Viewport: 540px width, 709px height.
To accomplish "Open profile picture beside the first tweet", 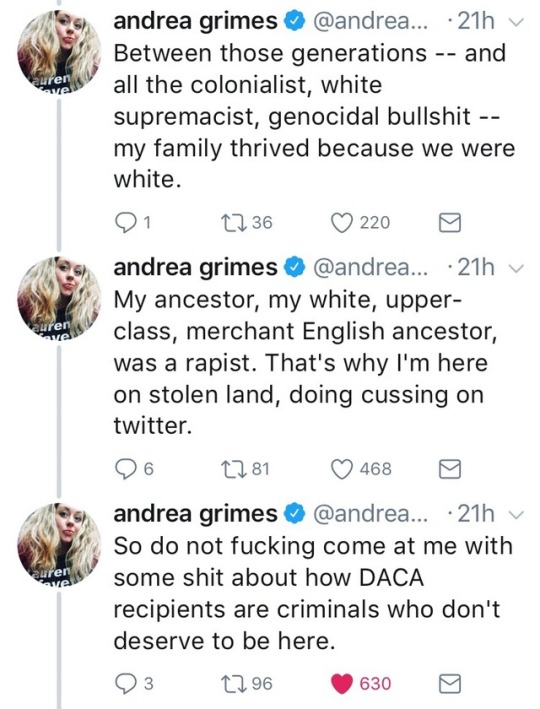I will point(58,52).
